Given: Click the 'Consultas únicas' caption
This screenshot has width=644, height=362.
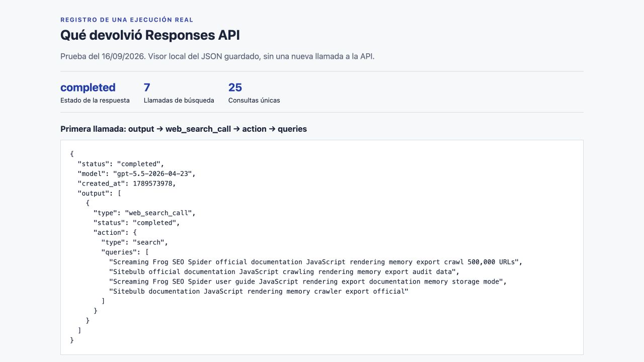Looking at the screenshot, I should pyautogui.click(x=254, y=100).
